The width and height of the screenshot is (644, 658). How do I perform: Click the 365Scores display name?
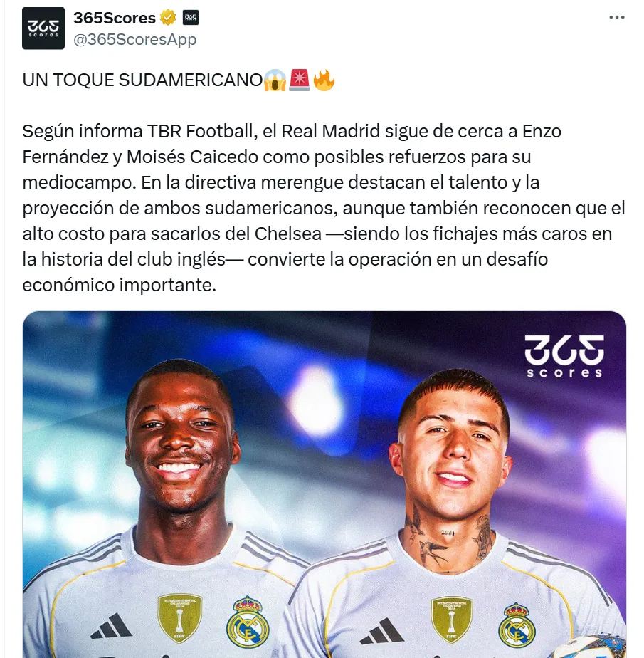[x=115, y=18]
